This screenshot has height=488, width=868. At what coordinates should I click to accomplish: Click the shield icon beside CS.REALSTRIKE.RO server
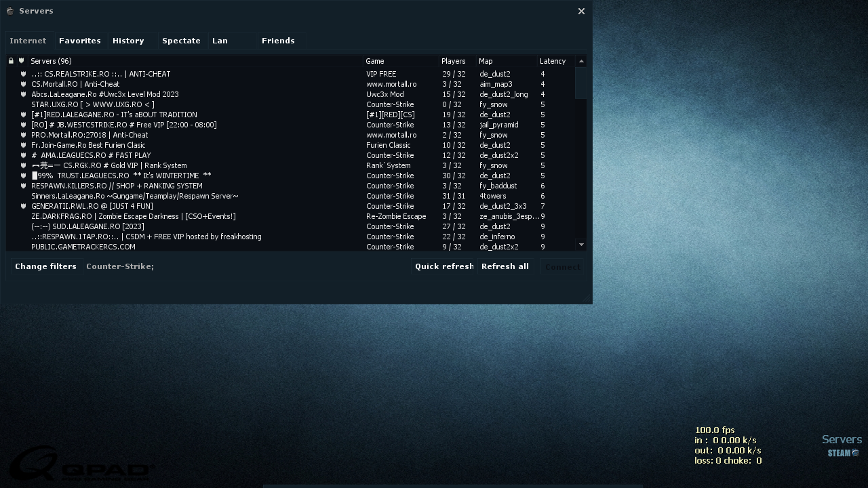point(23,74)
